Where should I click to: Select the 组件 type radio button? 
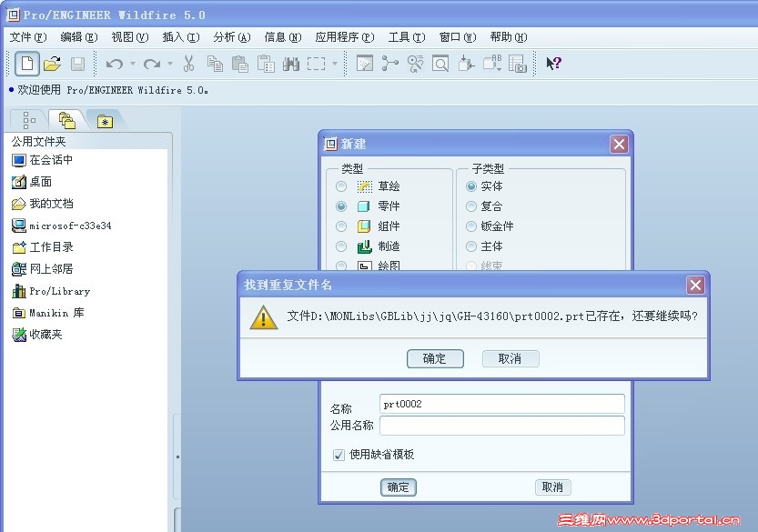(341, 226)
